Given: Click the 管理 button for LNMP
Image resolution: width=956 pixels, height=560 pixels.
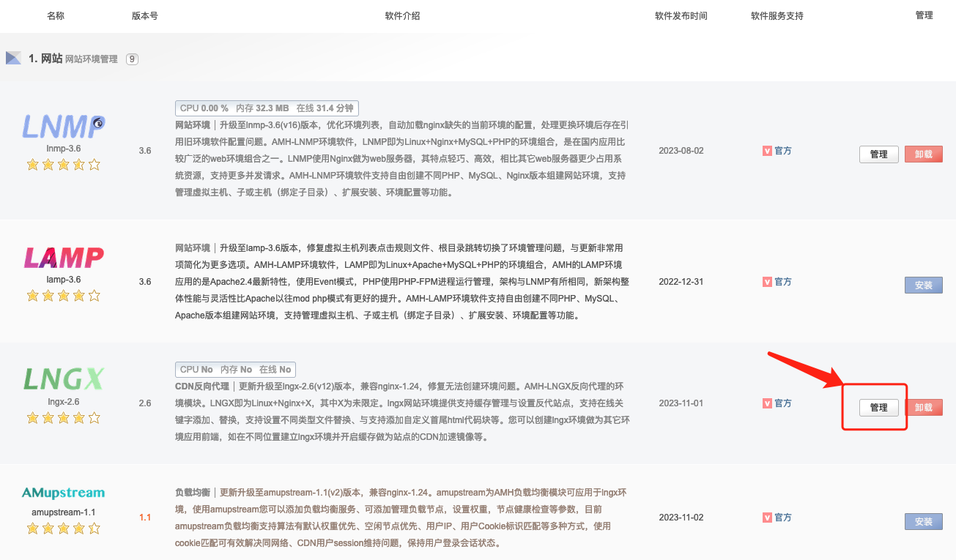Looking at the screenshot, I should (x=878, y=154).
